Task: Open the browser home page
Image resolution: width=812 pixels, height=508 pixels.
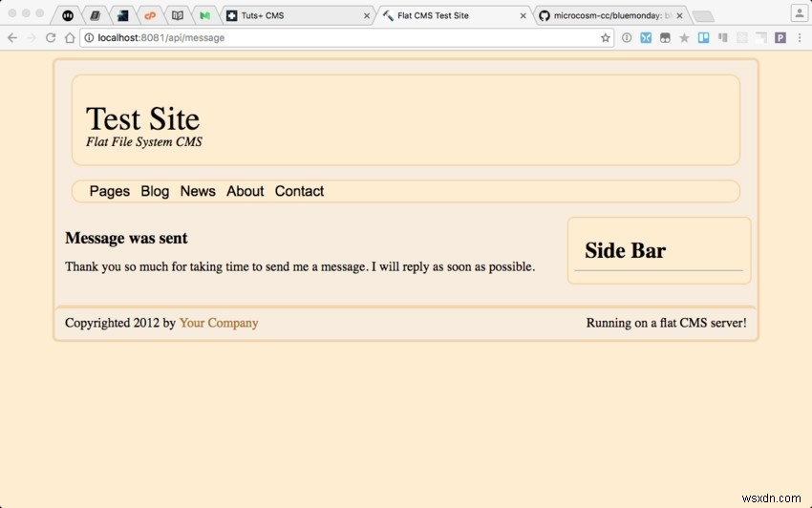Action: [70, 38]
